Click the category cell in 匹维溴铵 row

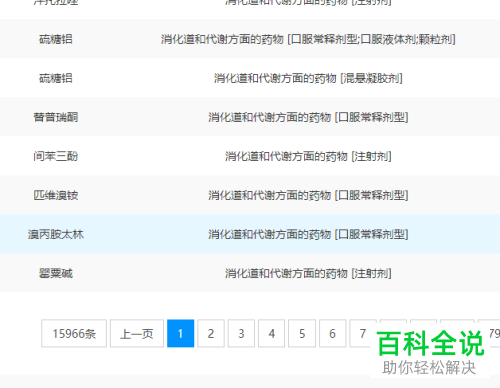[x=308, y=195]
